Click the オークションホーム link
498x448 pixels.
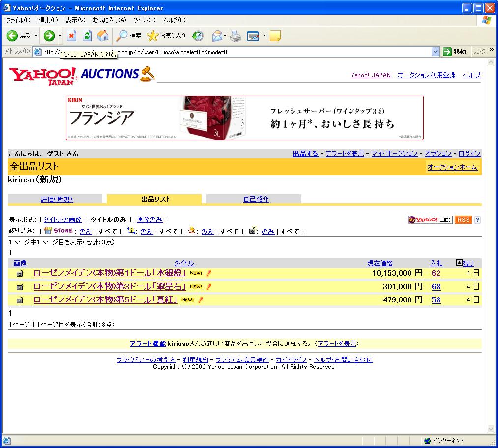point(452,167)
